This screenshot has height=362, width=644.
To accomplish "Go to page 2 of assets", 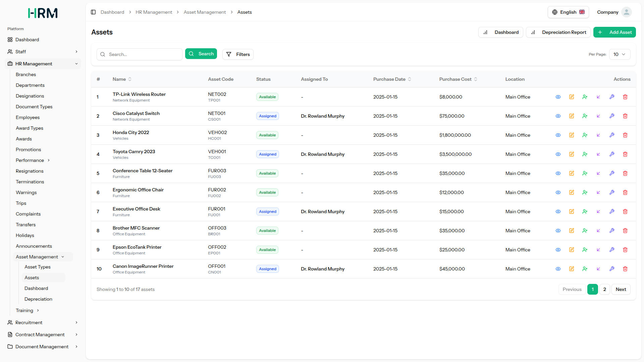I will [604, 289].
